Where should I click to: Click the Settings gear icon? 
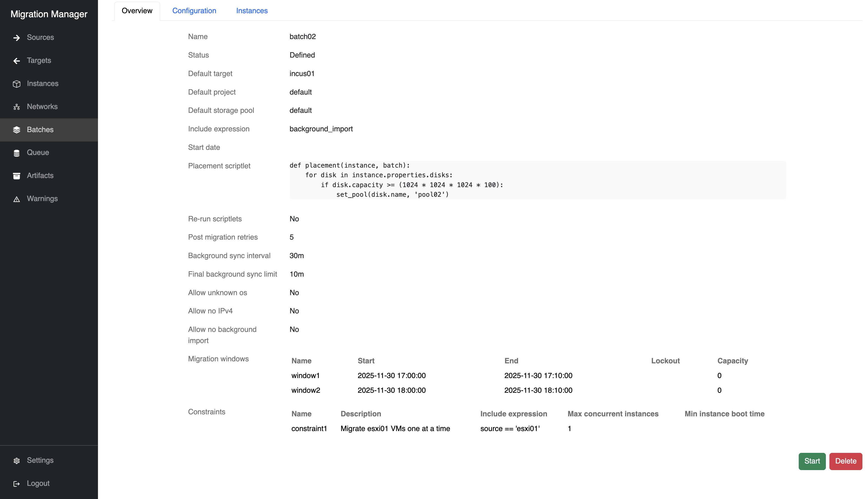(x=16, y=461)
